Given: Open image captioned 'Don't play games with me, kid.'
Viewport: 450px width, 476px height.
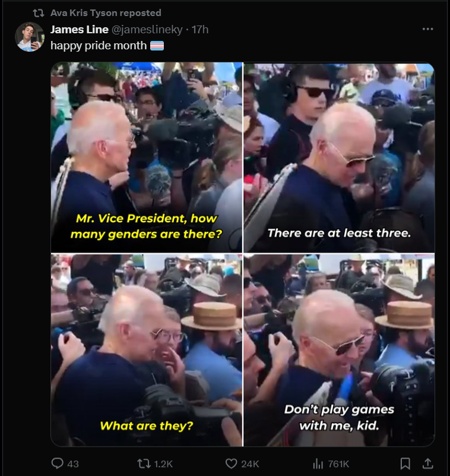Looking at the screenshot, I should coord(339,350).
